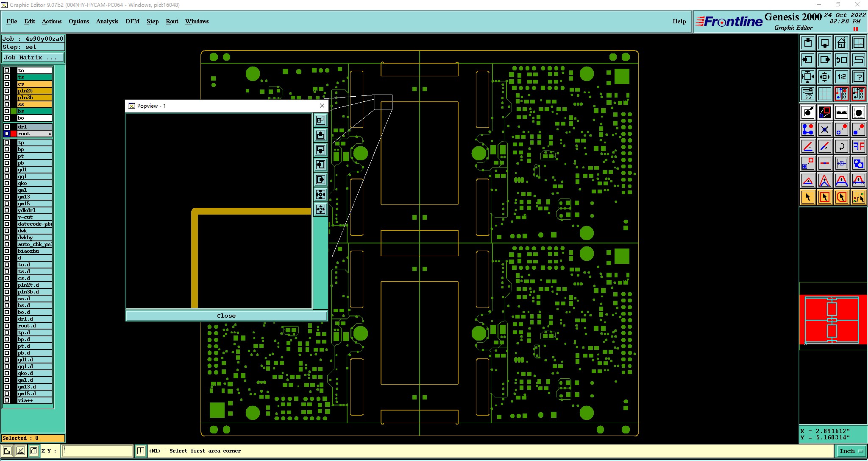Screen dimensions: 868x461
Task: Select the rotate arrow tool
Action: (841, 146)
